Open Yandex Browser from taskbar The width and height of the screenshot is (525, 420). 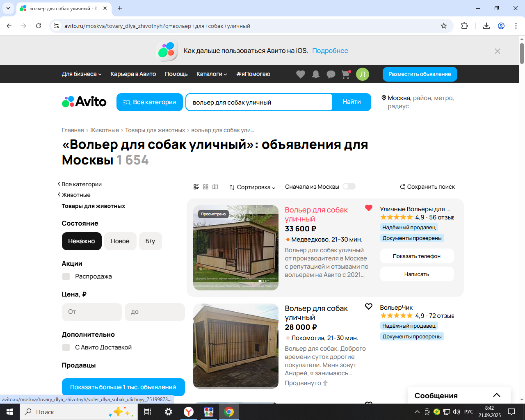tap(189, 412)
